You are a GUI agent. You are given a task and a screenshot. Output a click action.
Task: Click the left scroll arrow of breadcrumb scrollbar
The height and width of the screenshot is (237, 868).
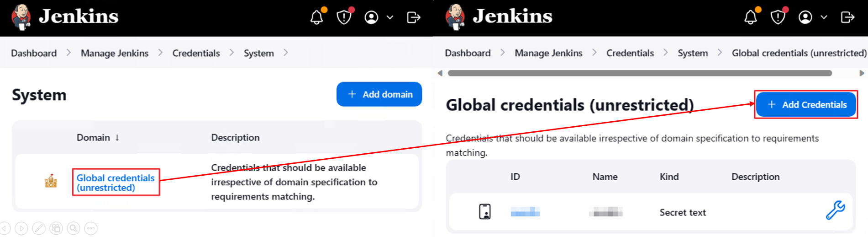pos(440,73)
